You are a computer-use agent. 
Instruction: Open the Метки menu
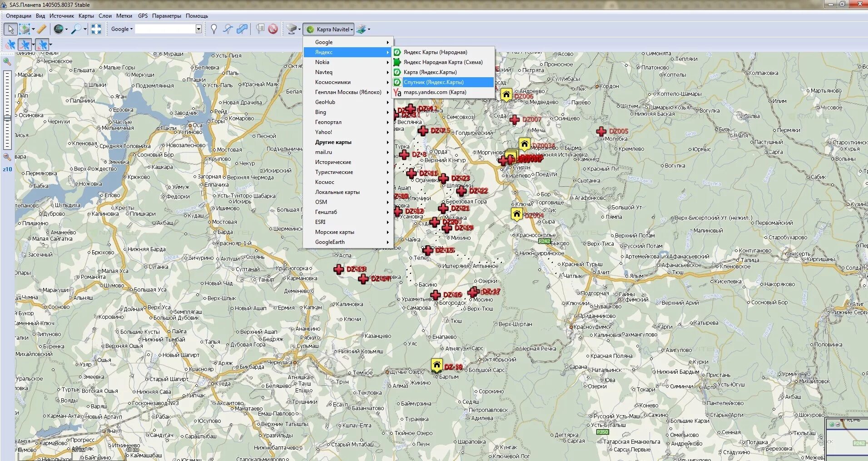pyautogui.click(x=124, y=16)
